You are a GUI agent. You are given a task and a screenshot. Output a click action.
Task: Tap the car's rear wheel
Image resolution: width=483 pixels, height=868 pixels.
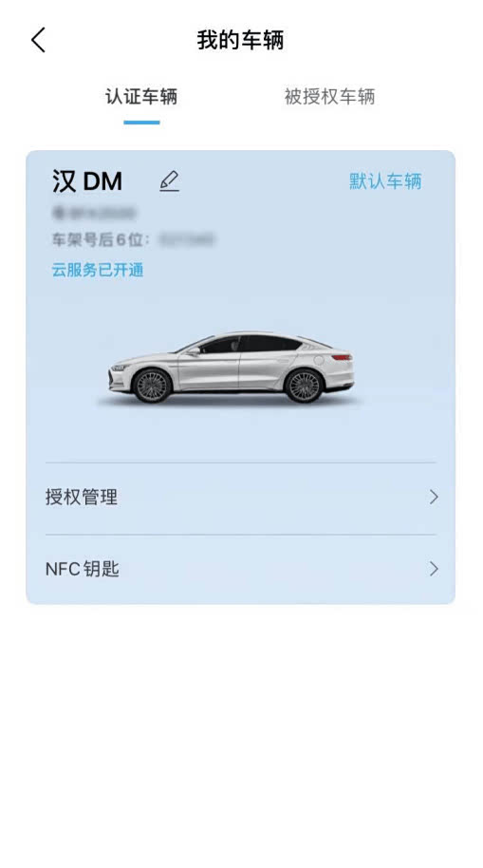[x=304, y=386]
